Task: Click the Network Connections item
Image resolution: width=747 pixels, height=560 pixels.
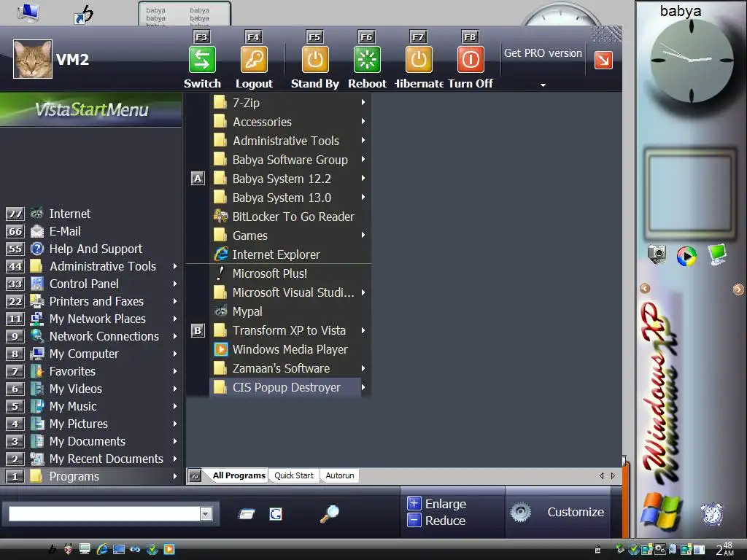Action: [104, 336]
